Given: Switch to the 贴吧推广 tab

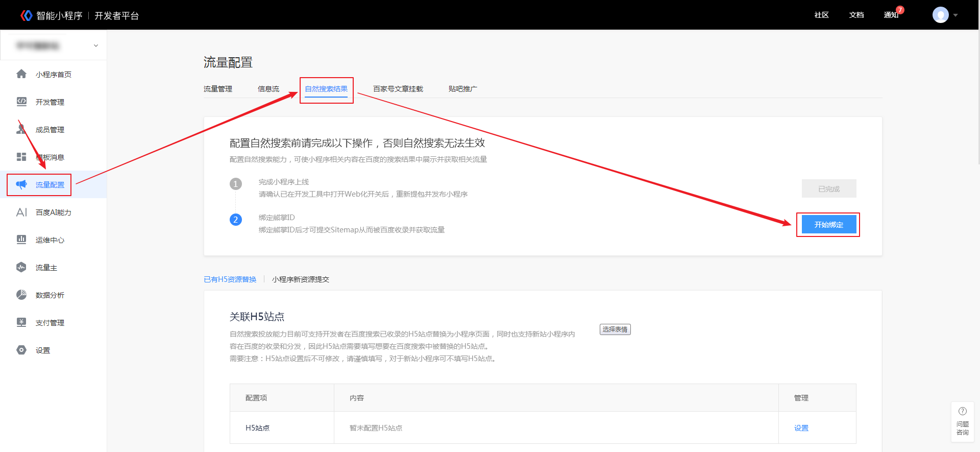Looking at the screenshot, I should pos(463,89).
